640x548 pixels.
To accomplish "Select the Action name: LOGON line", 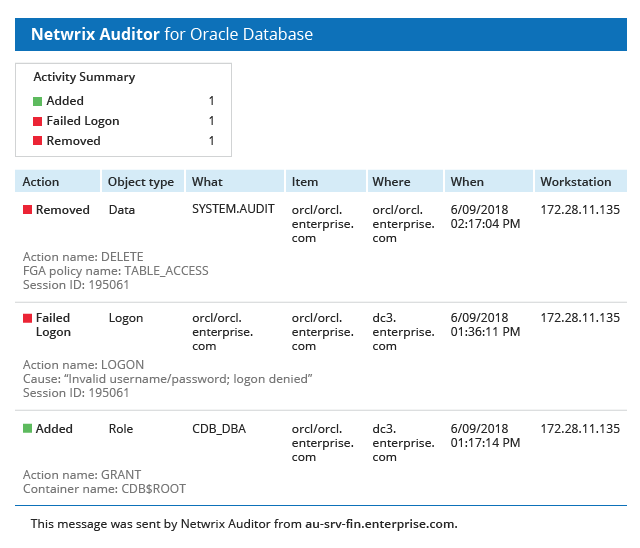I will point(83,365).
